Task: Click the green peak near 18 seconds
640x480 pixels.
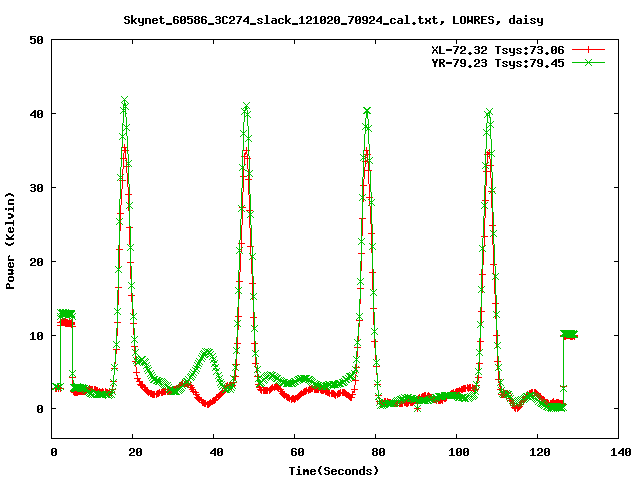Action: (x=125, y=100)
